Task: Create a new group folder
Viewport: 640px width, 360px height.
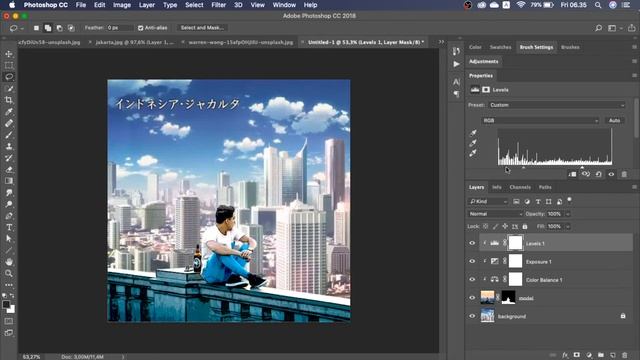Action: pos(601,355)
